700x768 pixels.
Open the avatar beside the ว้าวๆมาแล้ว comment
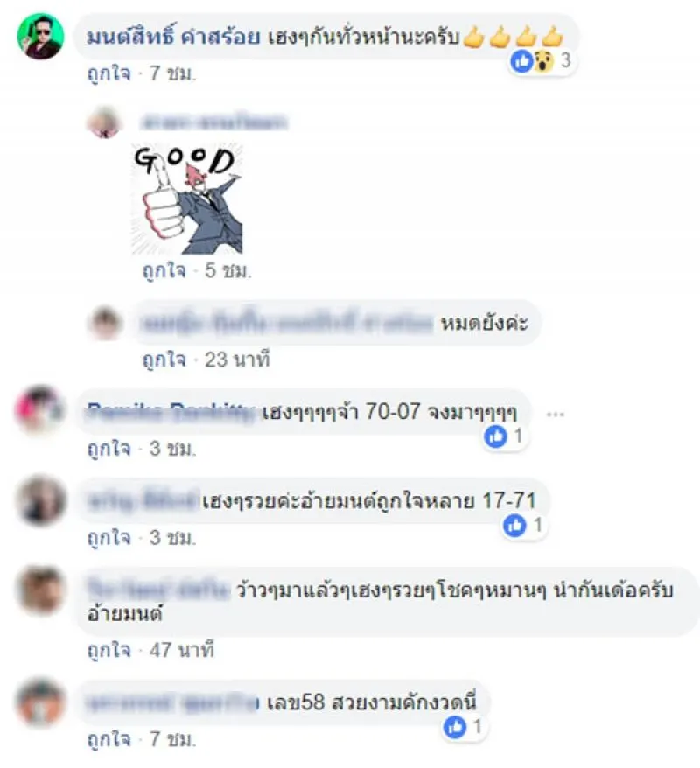(x=40, y=590)
